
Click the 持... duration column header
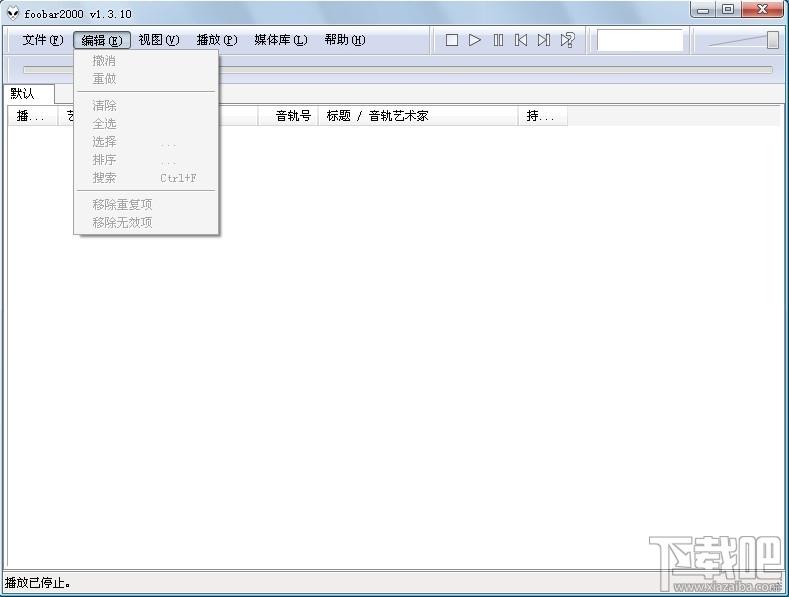point(543,116)
